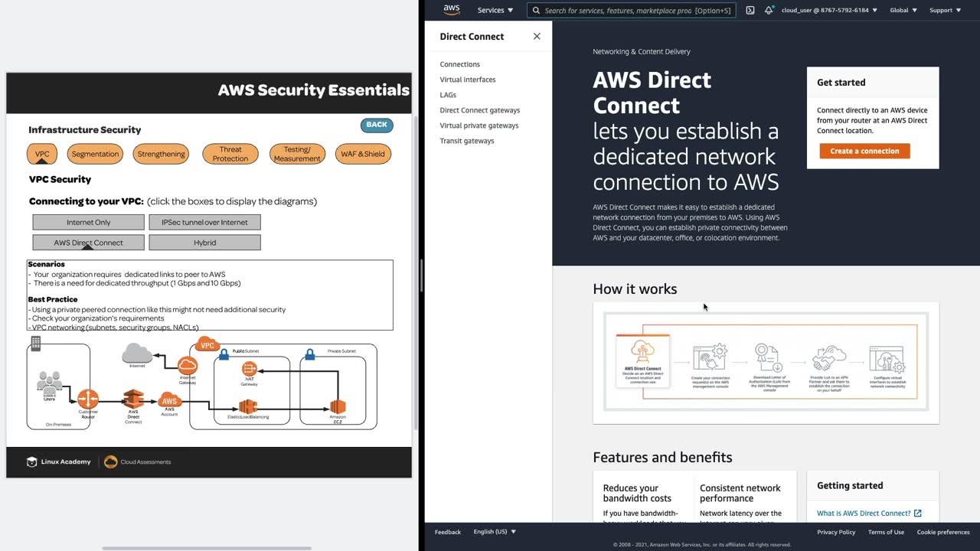Open the Support dropdown menu
Screen dimensions: 980x551
pyautogui.click(x=946, y=10)
